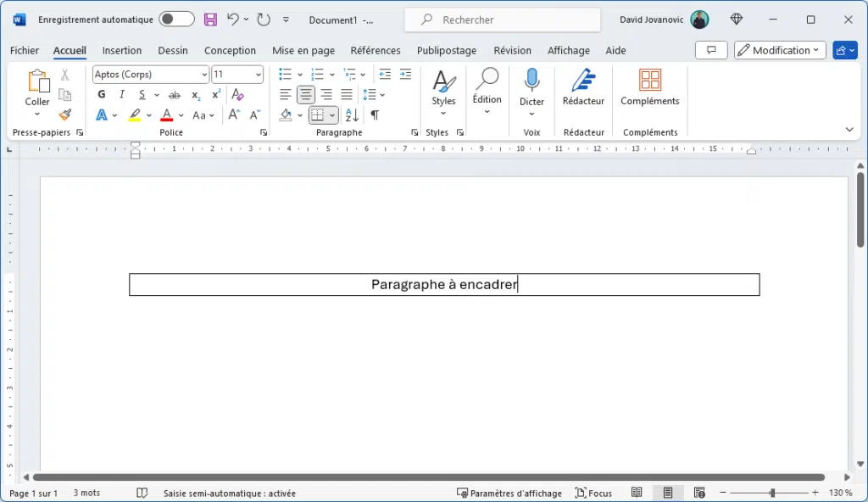Open the Aptos (Corps) font list
Screen dimensions: 868x502
[x=203, y=75]
